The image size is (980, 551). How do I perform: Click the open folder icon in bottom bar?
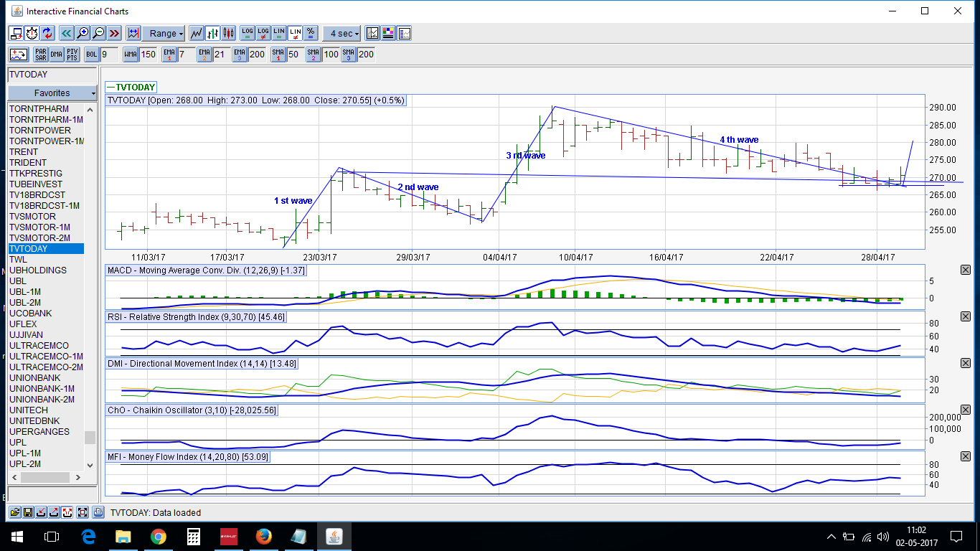pyautogui.click(x=15, y=512)
